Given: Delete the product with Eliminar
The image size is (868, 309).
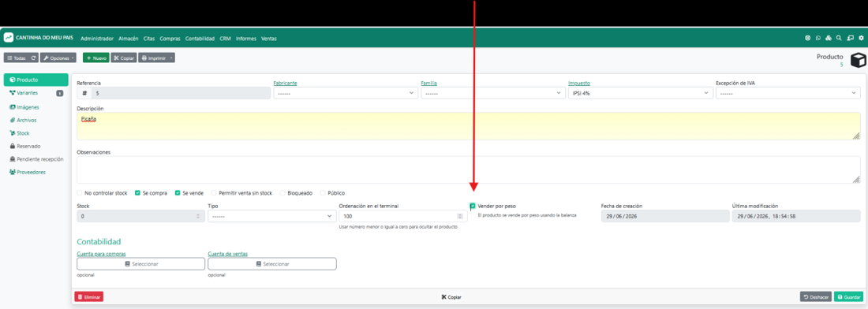Looking at the screenshot, I should [x=88, y=297].
